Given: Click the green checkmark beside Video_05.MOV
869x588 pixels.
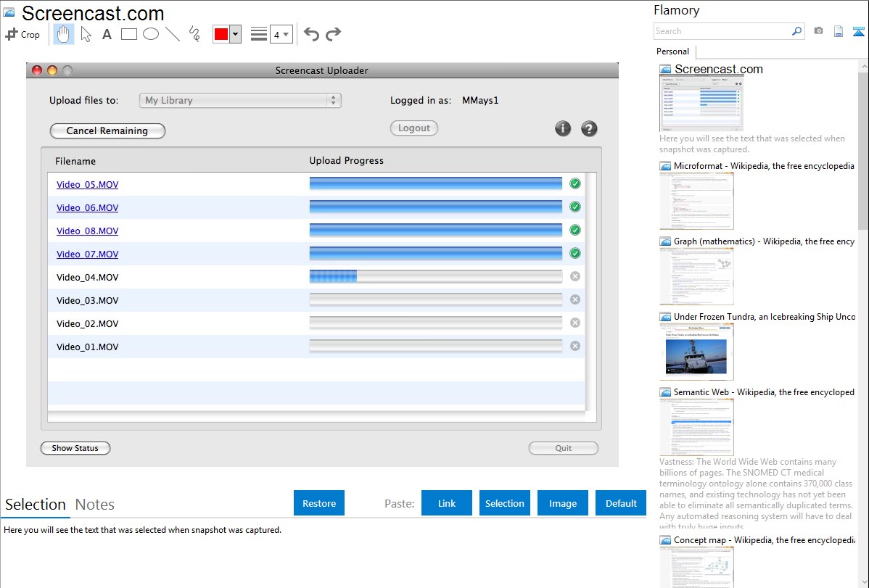Looking at the screenshot, I should pos(575,183).
